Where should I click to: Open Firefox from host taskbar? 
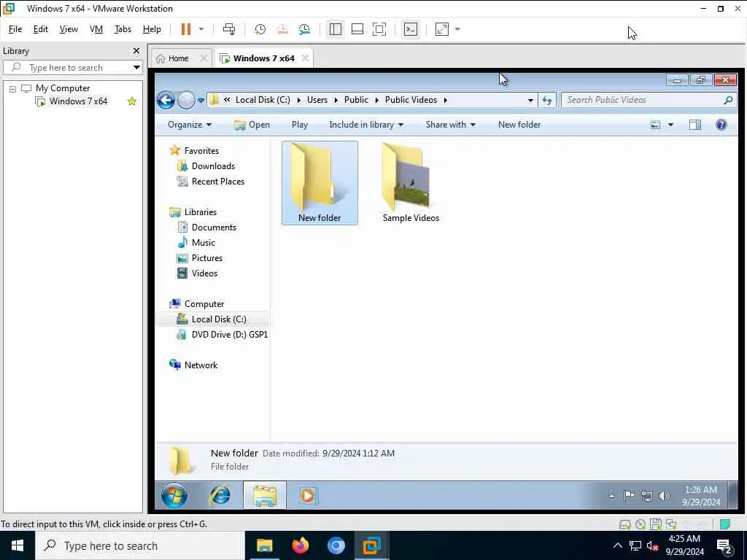tap(300, 545)
